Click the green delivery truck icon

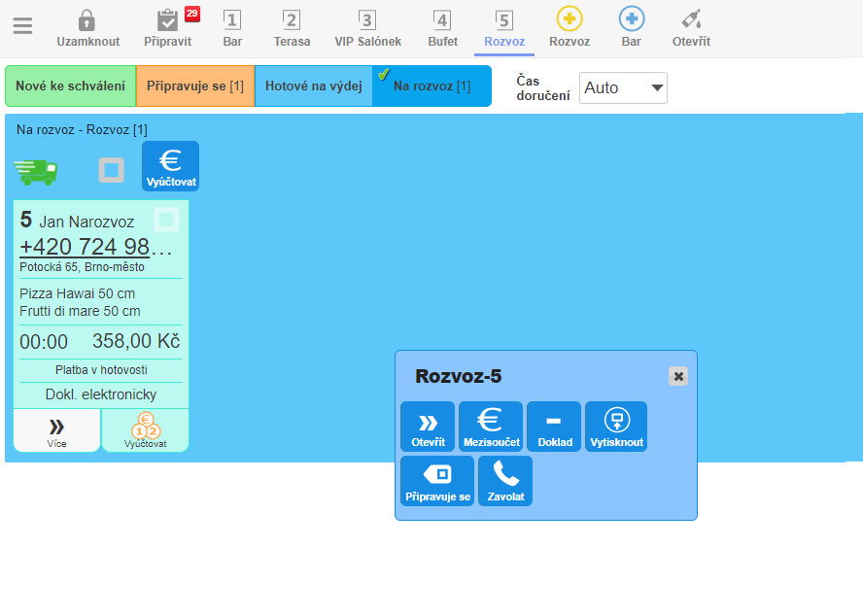click(x=36, y=171)
